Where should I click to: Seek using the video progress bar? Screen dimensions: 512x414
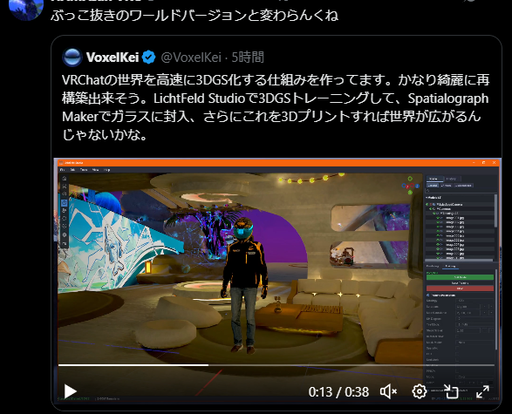coord(276,365)
